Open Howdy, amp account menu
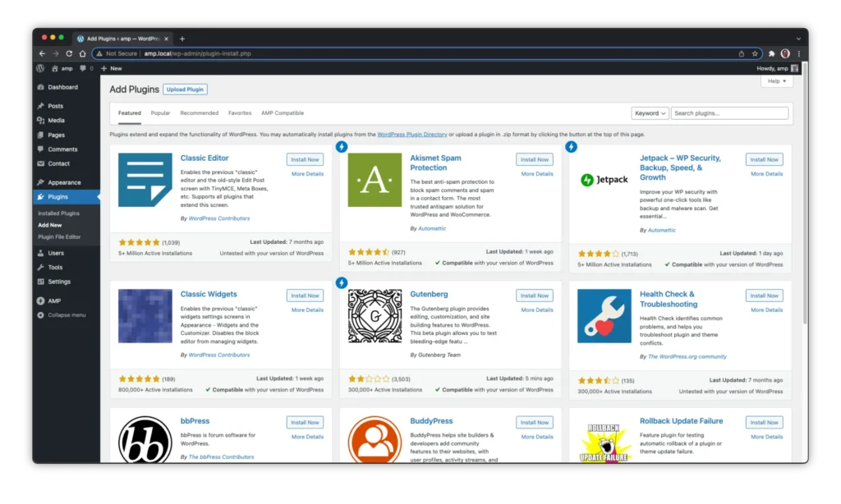This screenshot has width=841, height=504. (x=777, y=69)
